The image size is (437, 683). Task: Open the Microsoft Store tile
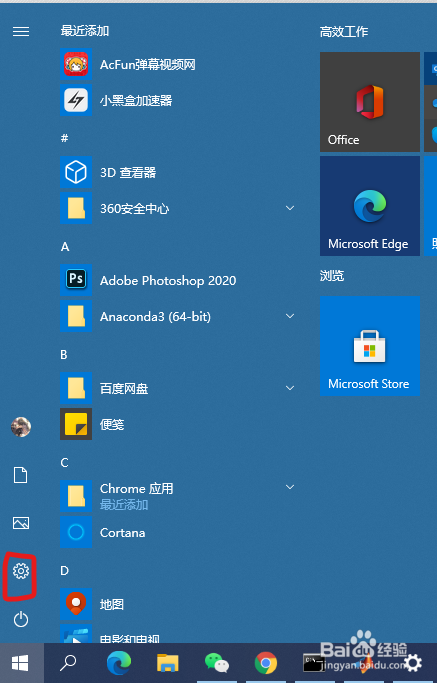pos(370,346)
